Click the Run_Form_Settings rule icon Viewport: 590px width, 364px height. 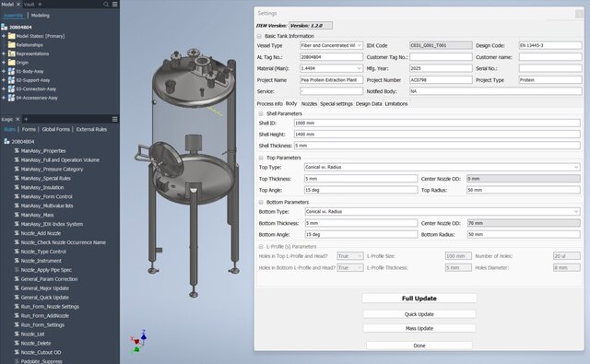(x=17, y=325)
